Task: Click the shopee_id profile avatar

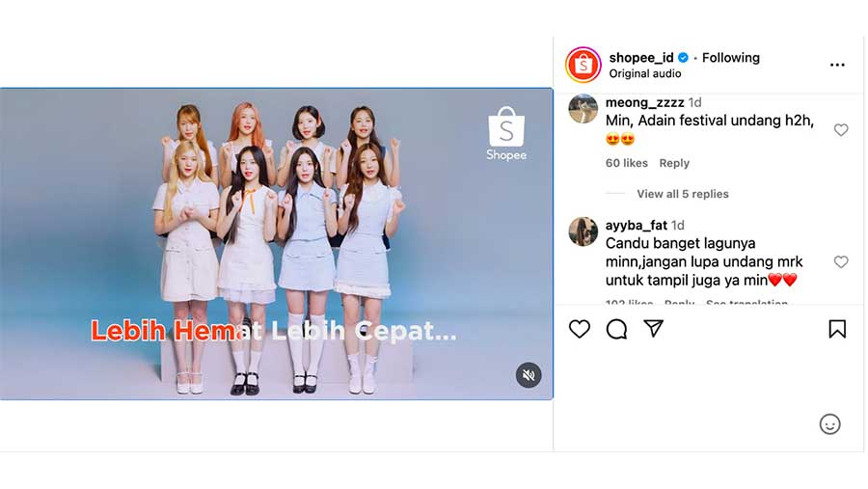Action: tap(583, 65)
